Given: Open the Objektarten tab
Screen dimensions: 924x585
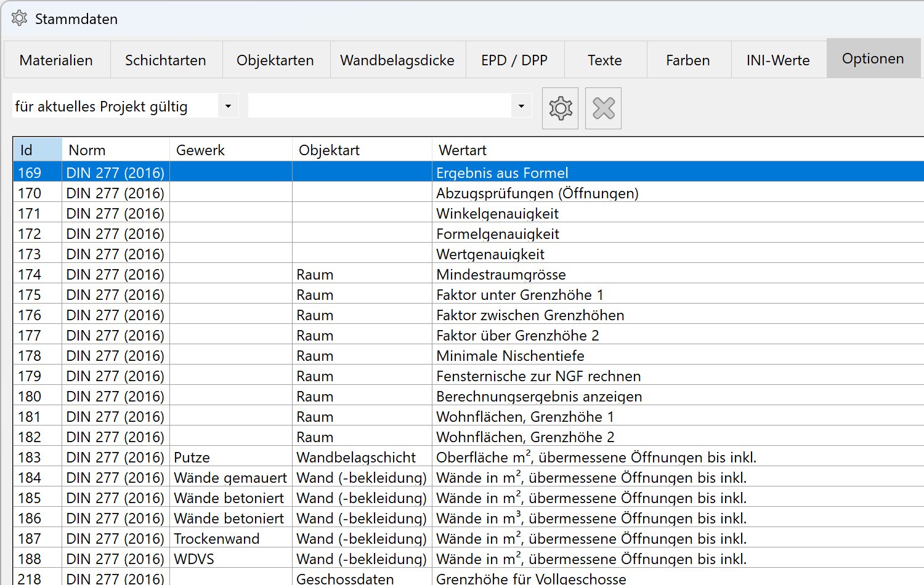Looking at the screenshot, I should click(x=275, y=60).
